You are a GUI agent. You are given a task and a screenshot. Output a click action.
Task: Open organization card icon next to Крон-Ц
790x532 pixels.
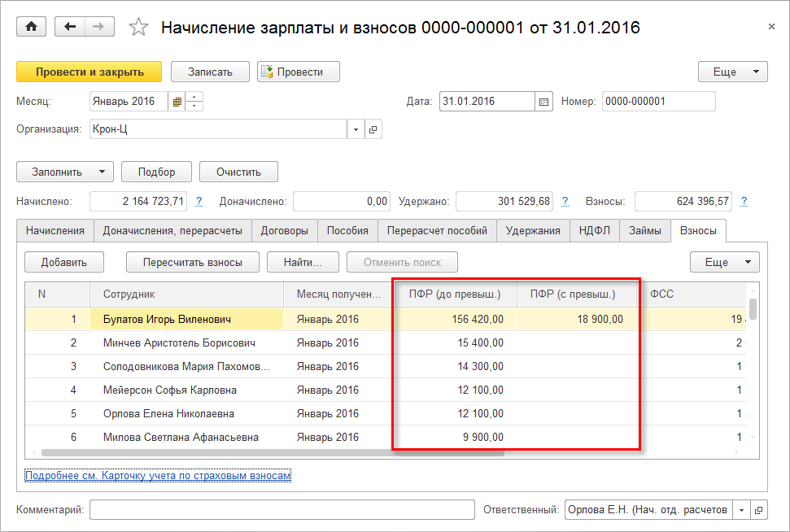coord(373,129)
